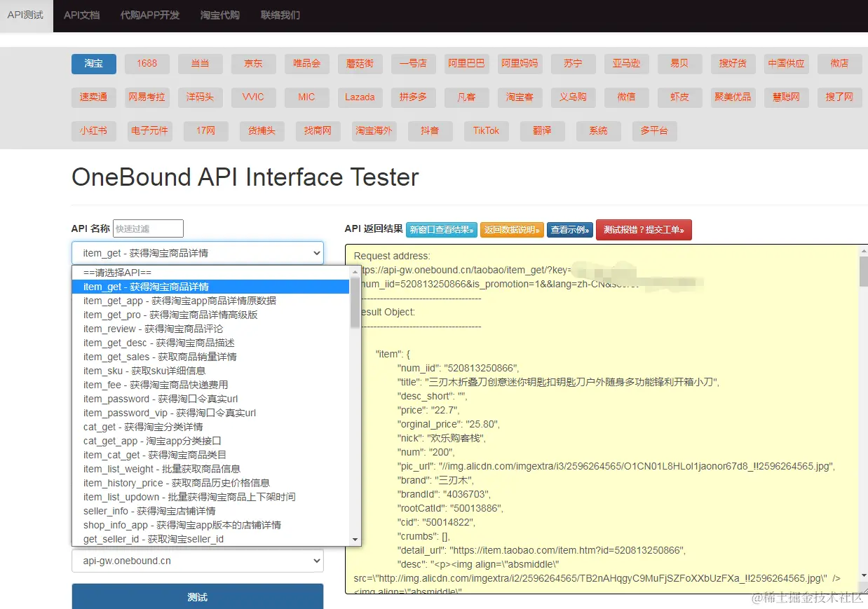Choose item_history_price option

[x=211, y=483]
